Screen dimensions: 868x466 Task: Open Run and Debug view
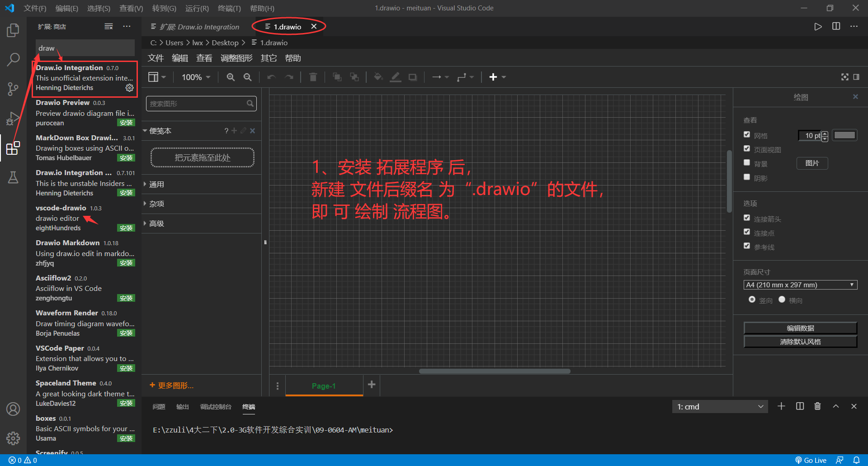[13, 119]
